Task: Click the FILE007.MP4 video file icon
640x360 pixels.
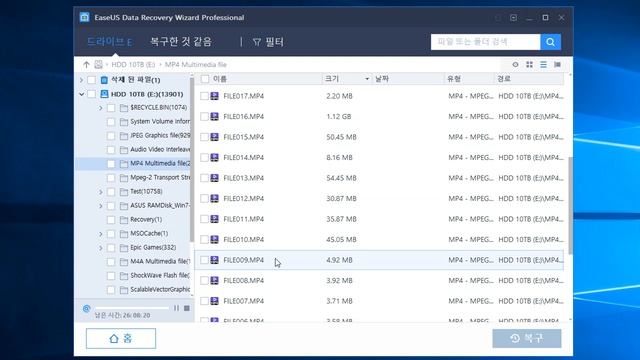Action: pos(215,301)
